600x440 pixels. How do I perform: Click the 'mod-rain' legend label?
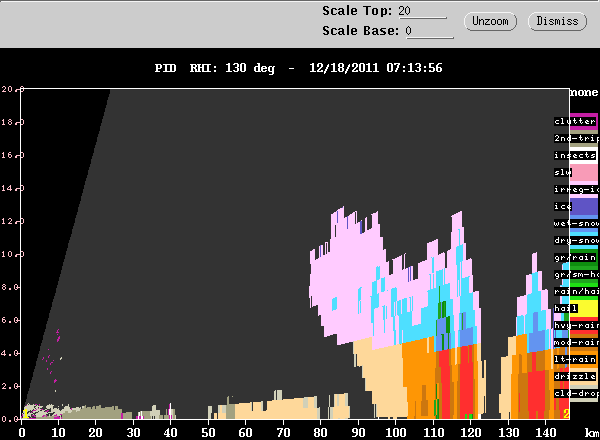[x=577, y=342]
